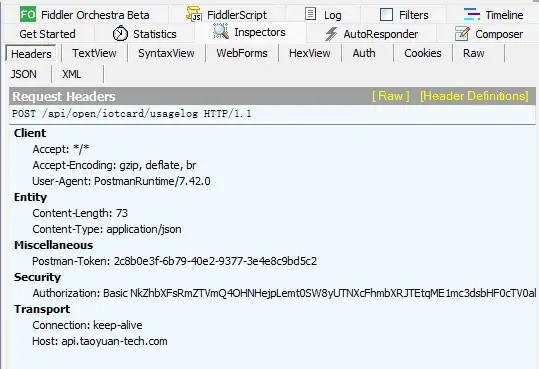
Task: Select the Content-Type application/json header
Action: coord(107,229)
